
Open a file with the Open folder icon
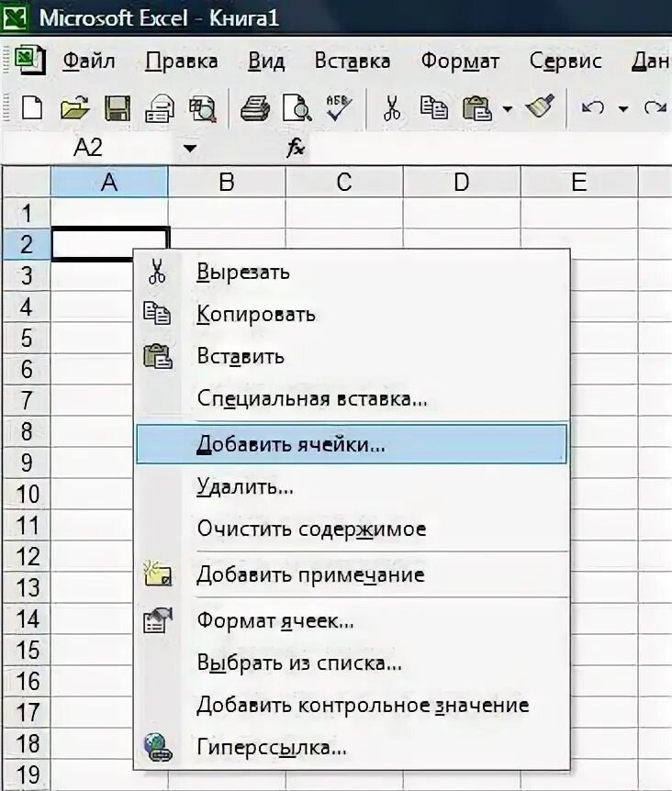click(x=74, y=108)
